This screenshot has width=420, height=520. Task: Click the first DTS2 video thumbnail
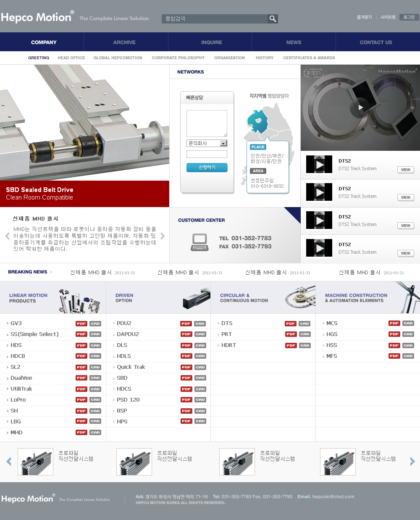(319, 164)
